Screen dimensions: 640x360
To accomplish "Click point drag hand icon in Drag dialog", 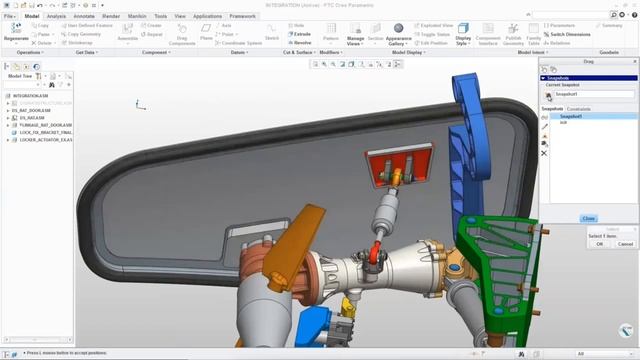I will [544, 70].
